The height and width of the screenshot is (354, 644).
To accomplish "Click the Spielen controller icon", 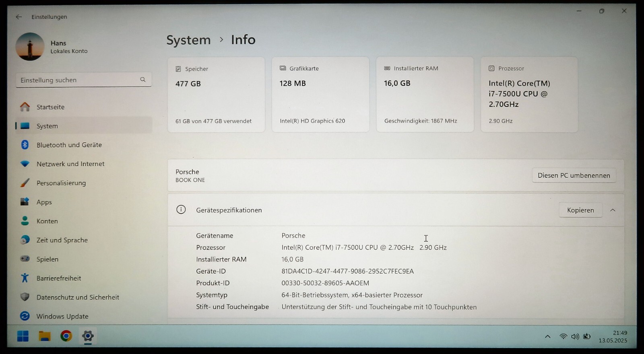I will tap(25, 259).
